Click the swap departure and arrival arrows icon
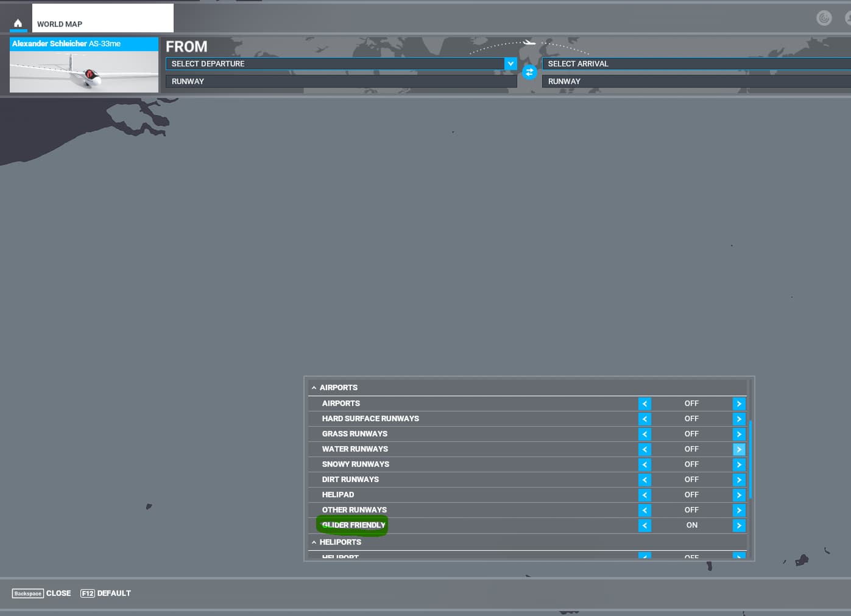This screenshot has height=616, width=851. tap(529, 72)
